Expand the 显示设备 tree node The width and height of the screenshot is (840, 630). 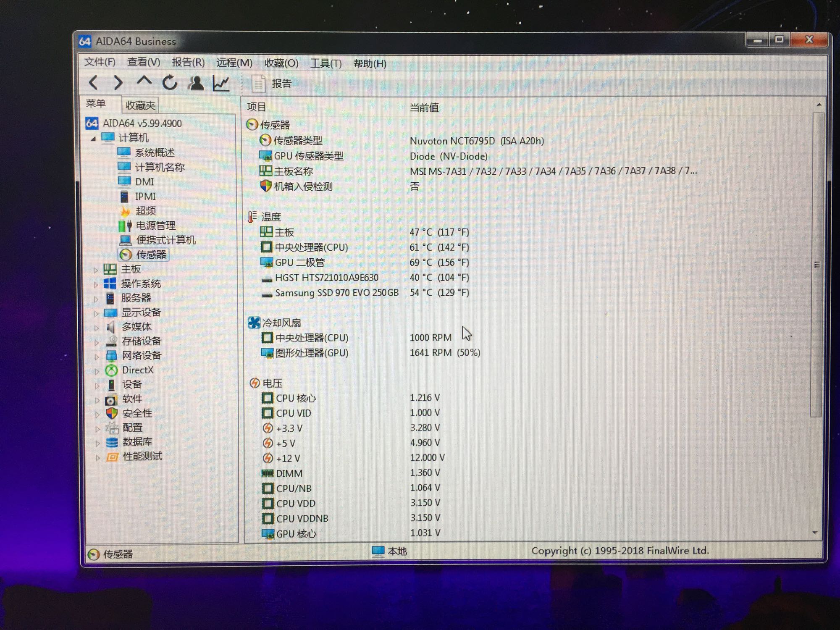point(96,313)
